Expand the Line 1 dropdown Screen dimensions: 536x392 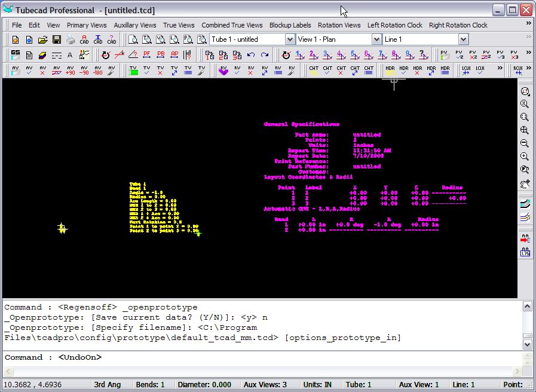tap(463, 39)
